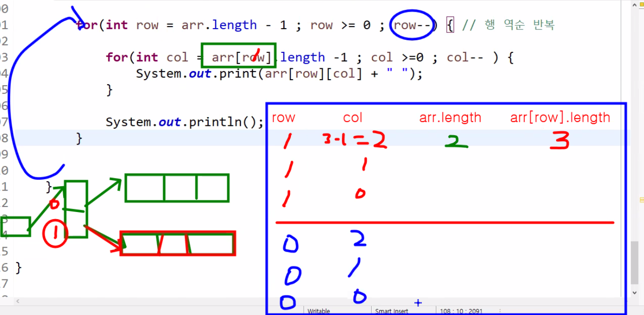The width and height of the screenshot is (644, 315).
Task: Click the vertical scrollbar down arrow
Action: [635, 293]
